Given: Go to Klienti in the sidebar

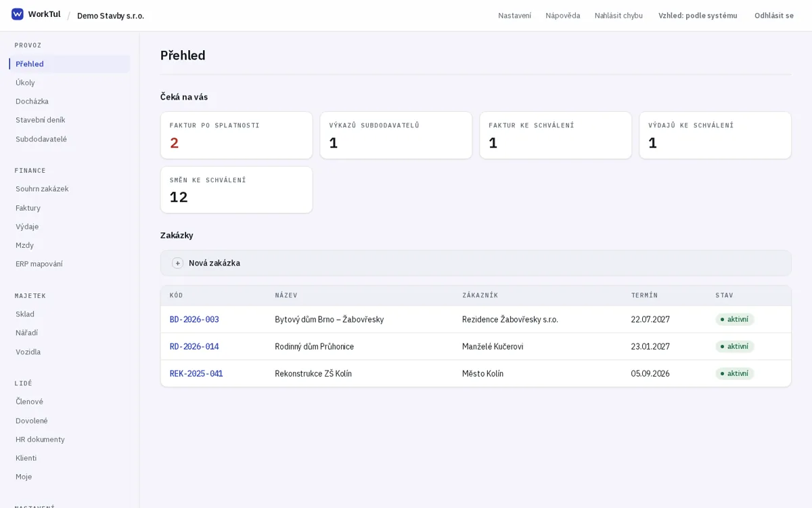Looking at the screenshot, I should [70, 458].
